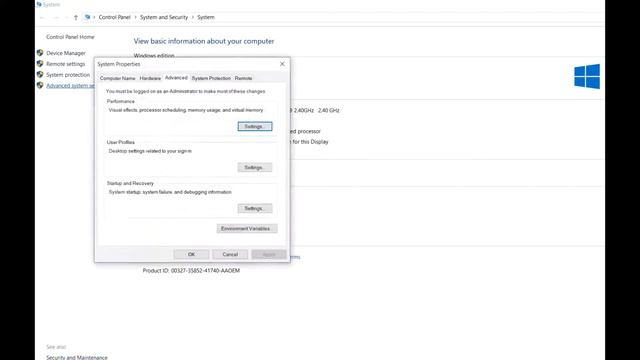Switch to Computer Name tab
Viewport: 640px width, 360px height.
tap(118, 78)
